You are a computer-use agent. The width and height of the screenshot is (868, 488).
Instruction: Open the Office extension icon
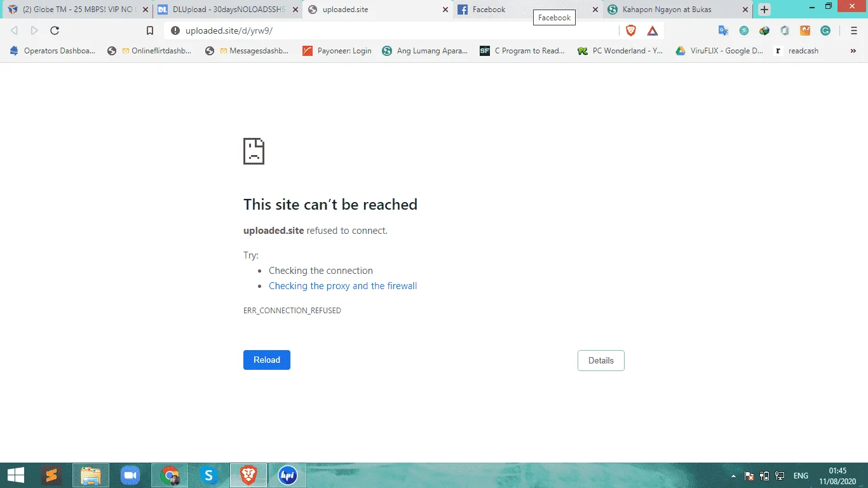[x=785, y=30]
